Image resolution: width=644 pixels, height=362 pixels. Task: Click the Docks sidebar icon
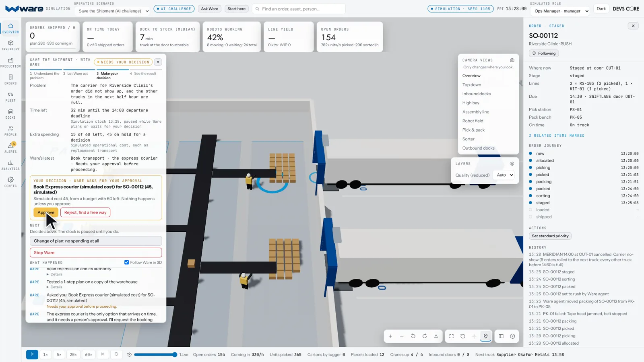tap(10, 114)
